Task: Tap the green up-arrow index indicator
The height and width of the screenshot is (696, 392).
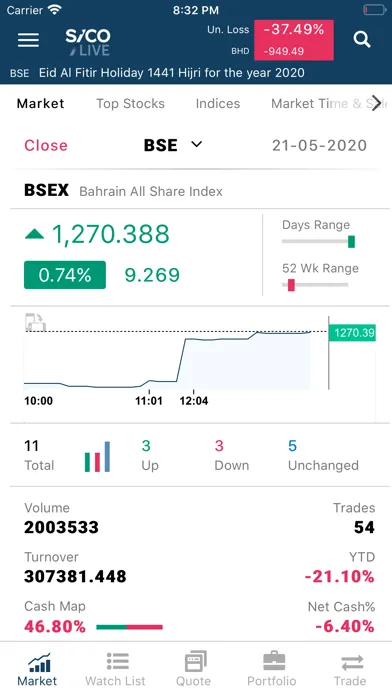Action: click(34, 234)
